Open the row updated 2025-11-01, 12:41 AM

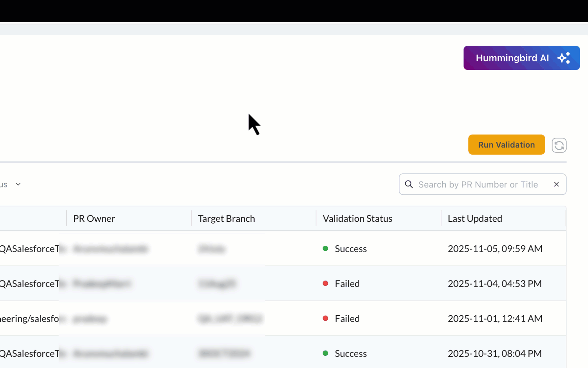[495, 319]
